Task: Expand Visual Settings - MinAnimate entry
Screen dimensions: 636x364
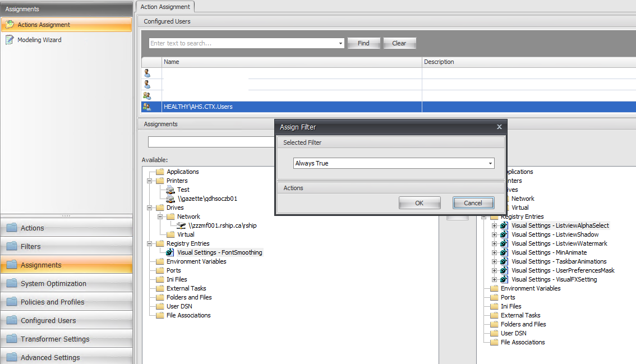Action: coord(494,252)
